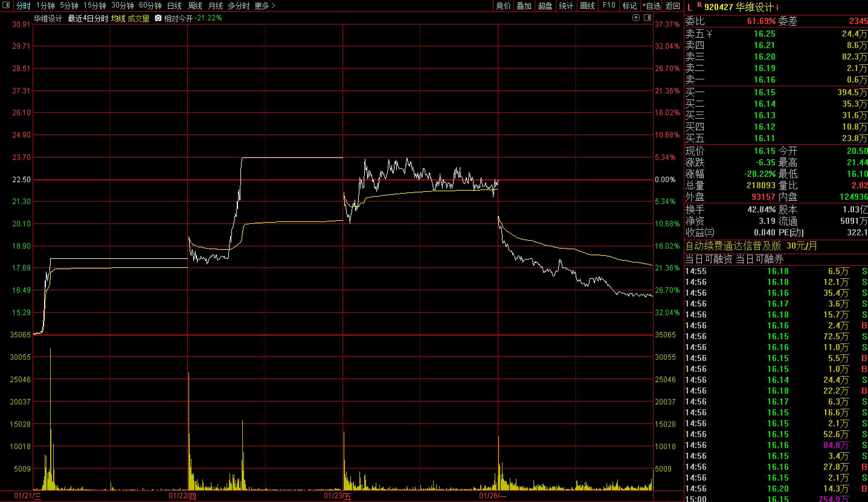Toggle left sidebar panel icon
Screen dimensions: 868x502
pos(6,5)
